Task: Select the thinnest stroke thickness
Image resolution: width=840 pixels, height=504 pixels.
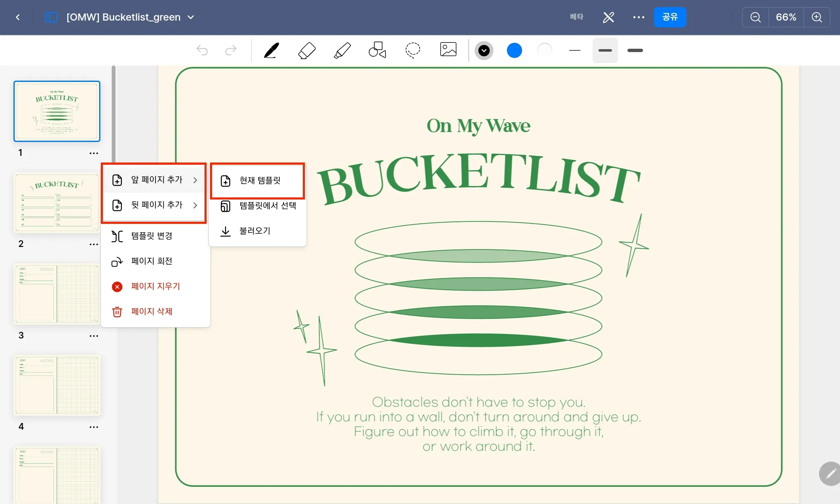Action: [575, 50]
